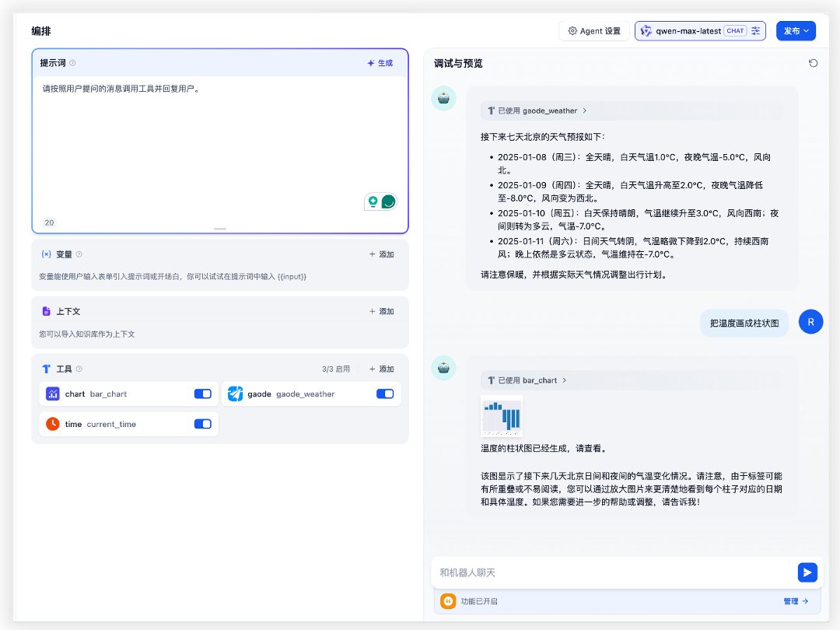Turn off the current_time tool toggle

tap(202, 424)
